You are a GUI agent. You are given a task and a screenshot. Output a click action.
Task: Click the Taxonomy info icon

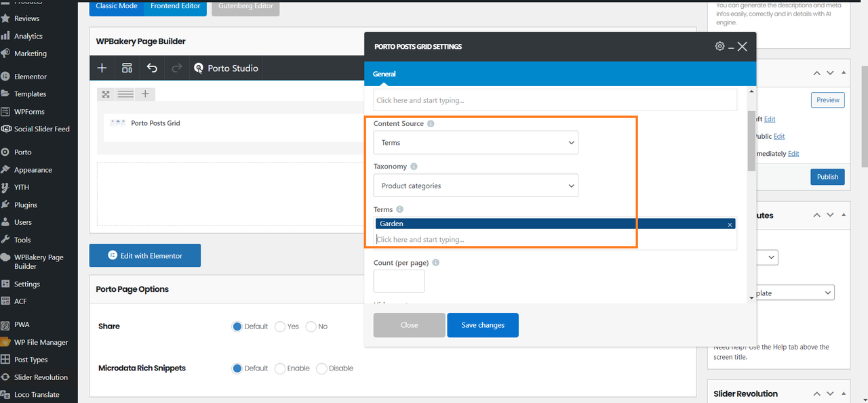point(414,167)
